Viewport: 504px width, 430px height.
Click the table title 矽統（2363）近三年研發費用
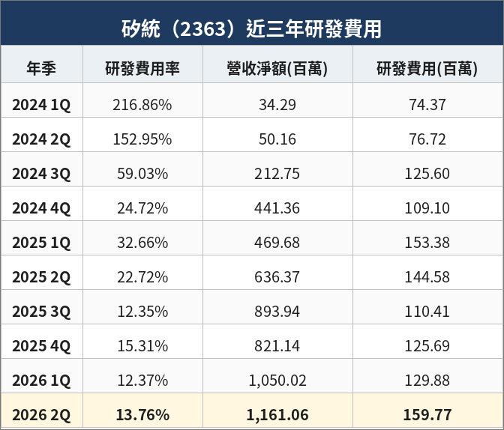tap(251, 29)
